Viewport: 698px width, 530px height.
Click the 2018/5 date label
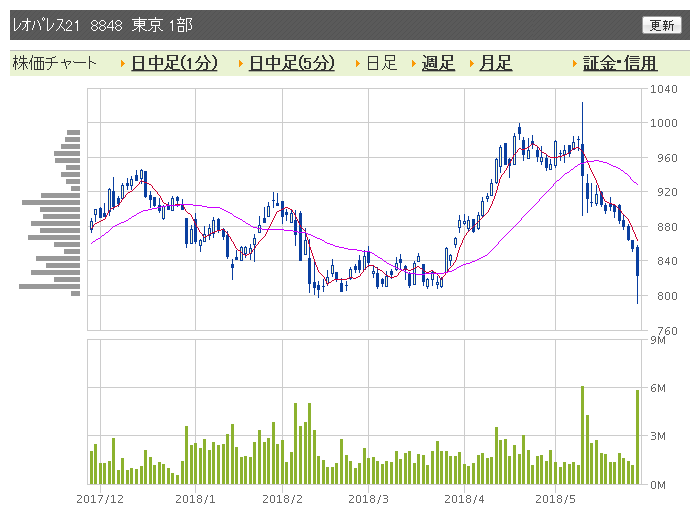coord(555,499)
